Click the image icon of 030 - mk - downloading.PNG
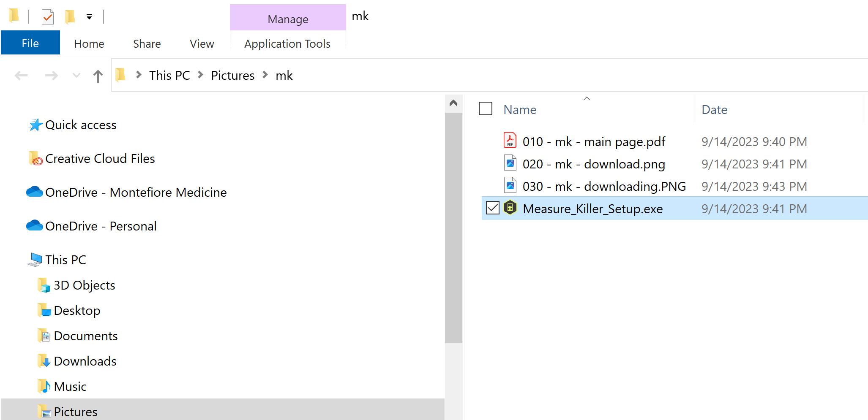868x420 pixels. [510, 186]
